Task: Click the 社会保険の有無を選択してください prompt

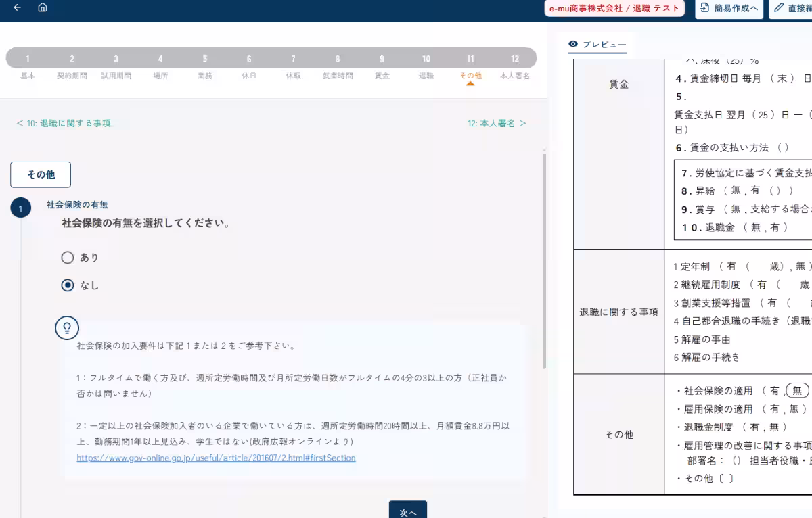Action: click(x=145, y=222)
